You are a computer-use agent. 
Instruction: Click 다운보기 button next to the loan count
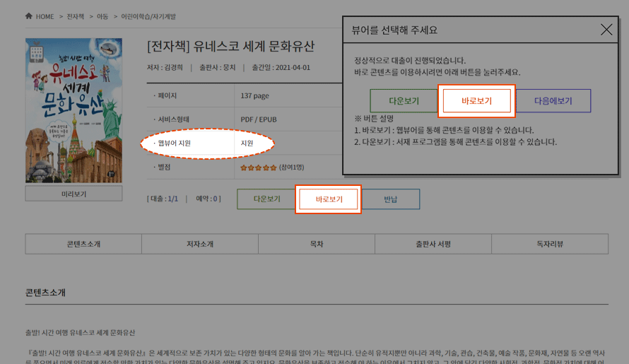point(267,199)
